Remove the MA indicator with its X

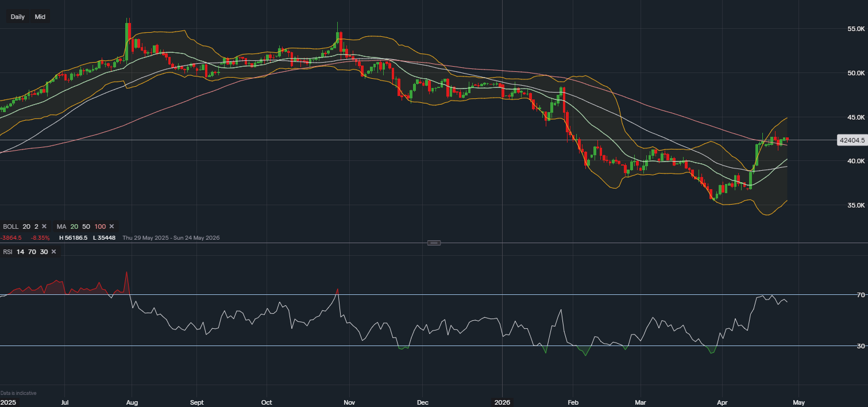[x=111, y=226]
